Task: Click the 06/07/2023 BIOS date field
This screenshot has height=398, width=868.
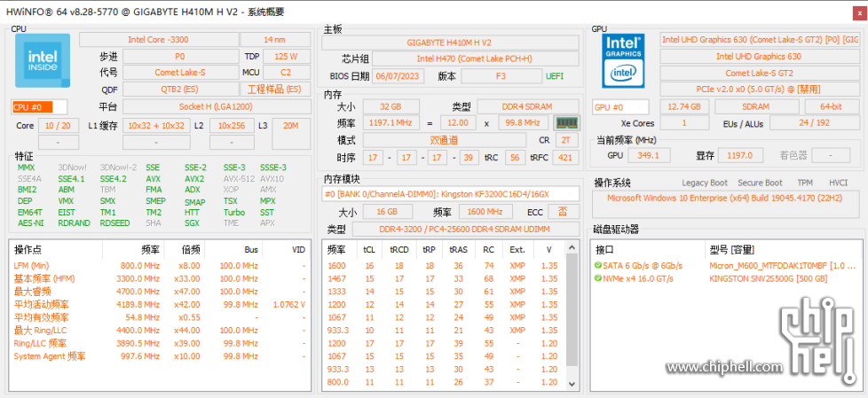Action: click(x=398, y=76)
